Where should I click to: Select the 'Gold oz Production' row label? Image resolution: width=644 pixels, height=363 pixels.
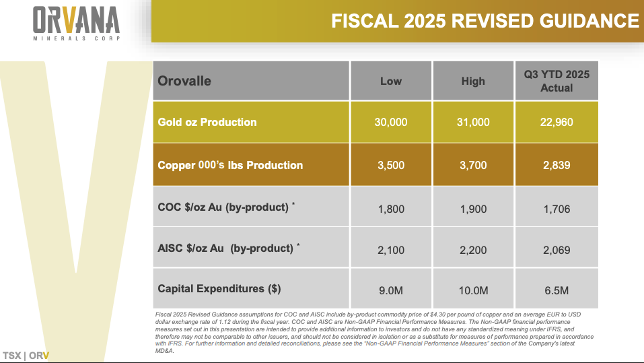pos(207,122)
